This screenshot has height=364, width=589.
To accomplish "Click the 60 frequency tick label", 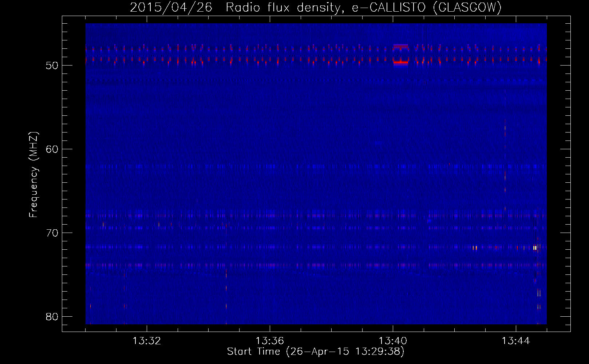I will [x=52, y=149].
